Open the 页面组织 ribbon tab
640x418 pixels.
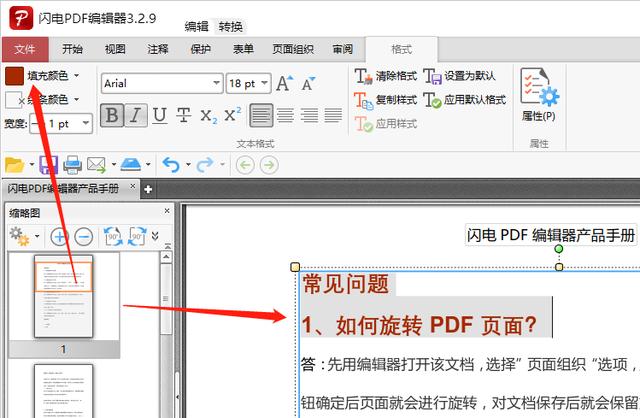coord(293,49)
